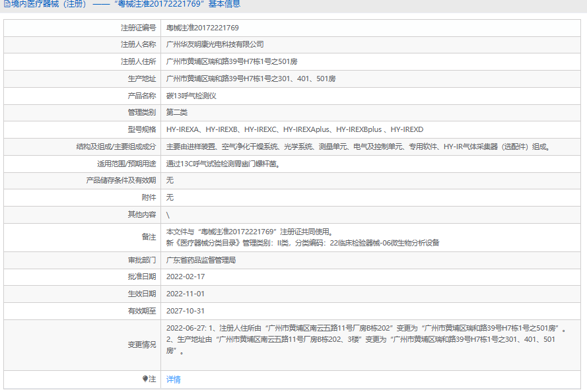Click the bullet icon next to 注
The width and height of the screenshot is (587, 392).
click(145, 379)
